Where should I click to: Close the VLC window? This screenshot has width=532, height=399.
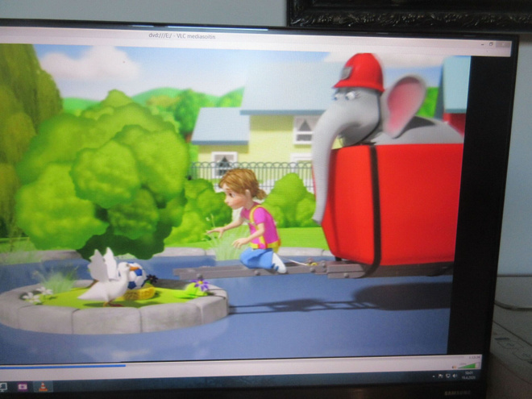coord(503,44)
